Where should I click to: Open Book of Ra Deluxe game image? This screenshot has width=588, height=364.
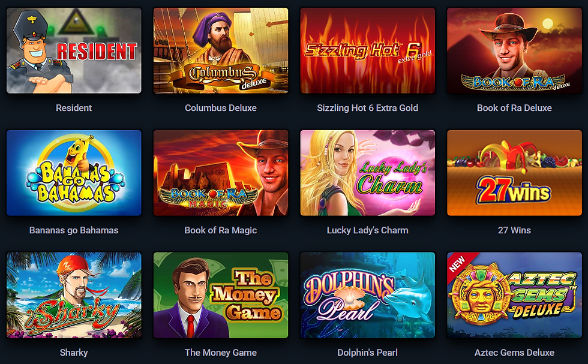(515, 50)
